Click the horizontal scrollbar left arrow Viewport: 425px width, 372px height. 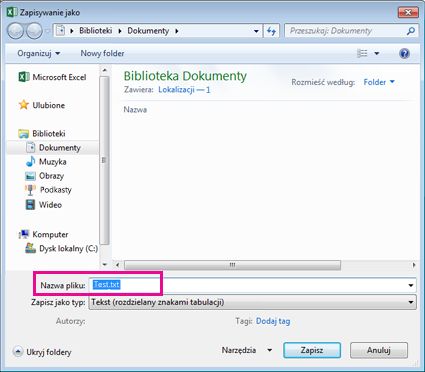[x=117, y=265]
